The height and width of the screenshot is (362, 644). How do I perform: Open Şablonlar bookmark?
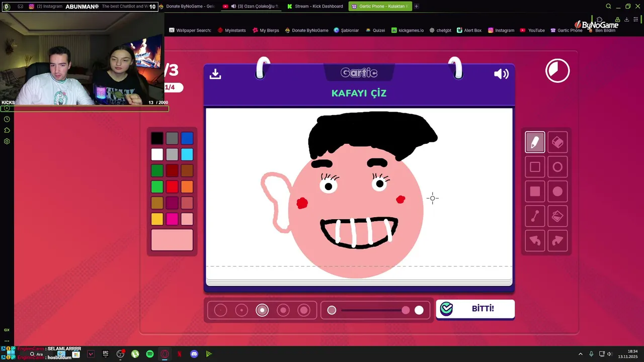point(346,30)
